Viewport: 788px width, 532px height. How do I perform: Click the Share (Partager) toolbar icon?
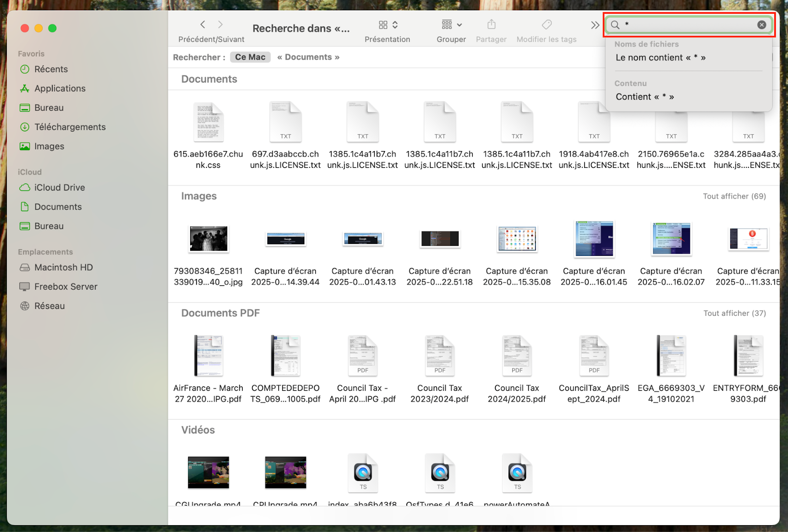(491, 25)
